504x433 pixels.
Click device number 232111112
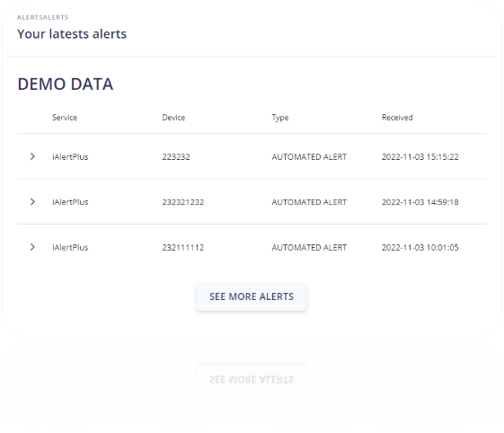(x=183, y=248)
